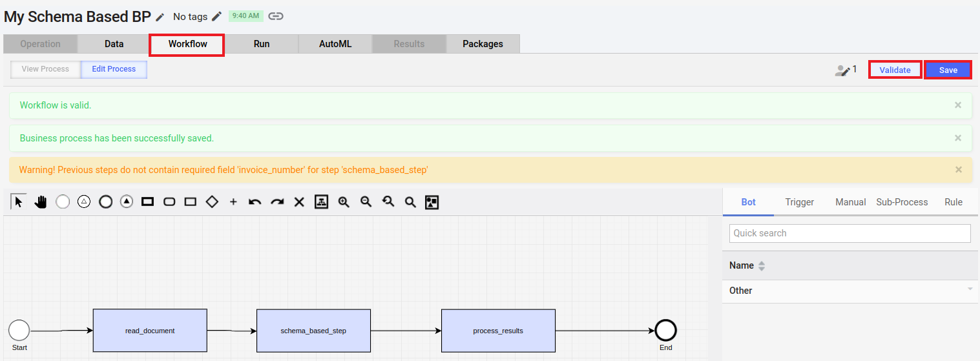The image size is (980, 361).
Task: Select the End event circle
Action: coord(665,331)
